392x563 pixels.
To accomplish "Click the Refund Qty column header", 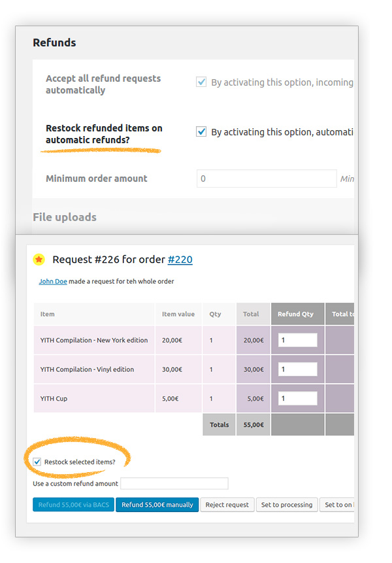I will (x=295, y=314).
